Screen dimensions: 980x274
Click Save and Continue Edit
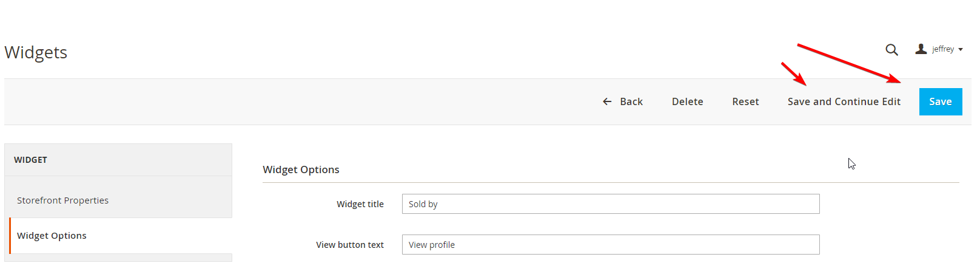(844, 101)
